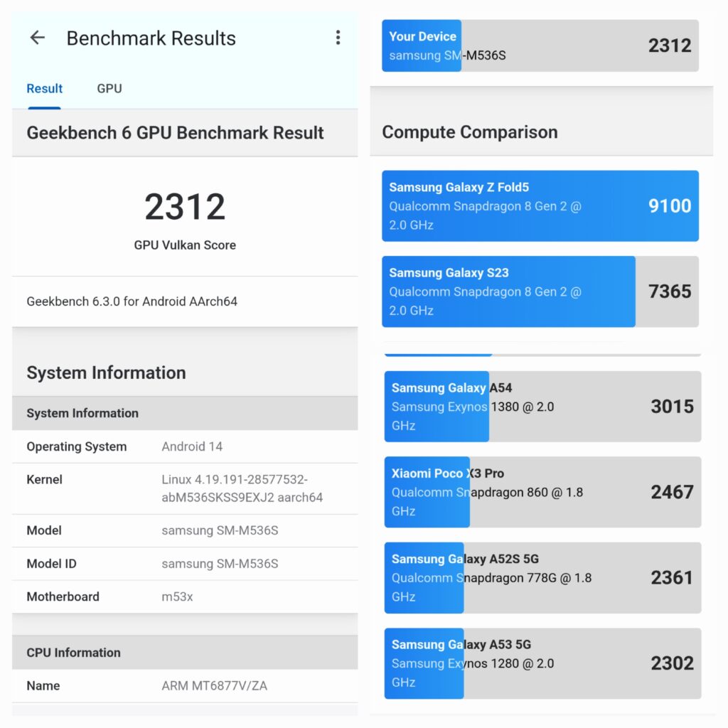Image resolution: width=728 pixels, height=728 pixels.
Task: Select the Result tab
Action: [44, 89]
